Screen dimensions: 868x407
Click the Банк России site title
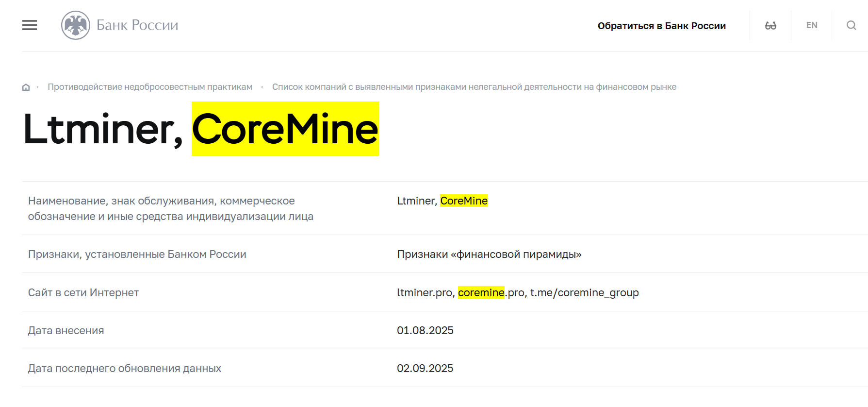[x=137, y=25]
